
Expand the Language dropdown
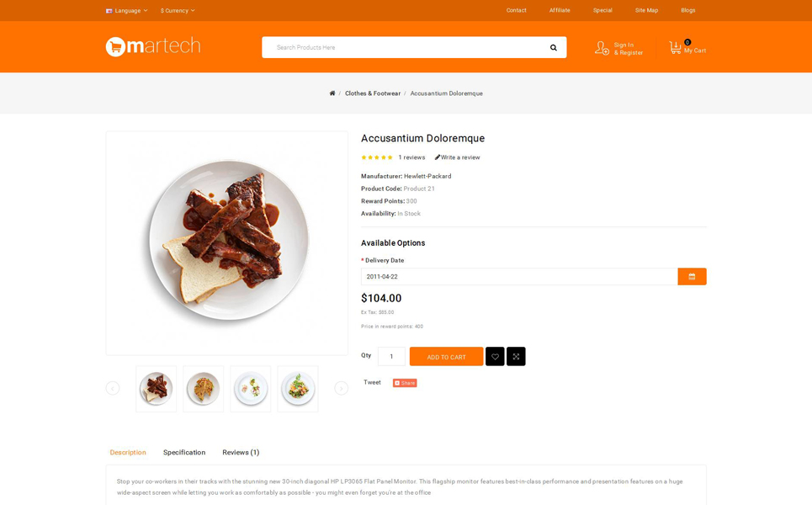point(127,10)
